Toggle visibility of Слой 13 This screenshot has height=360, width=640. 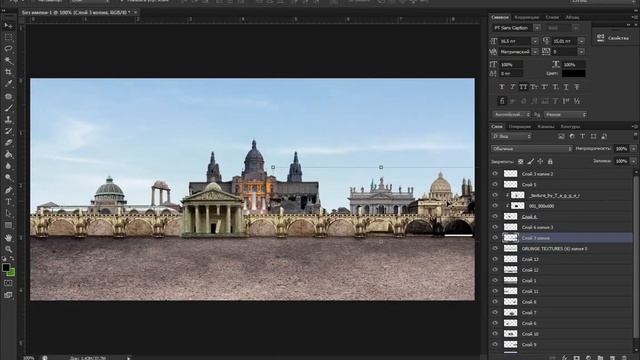[495, 259]
